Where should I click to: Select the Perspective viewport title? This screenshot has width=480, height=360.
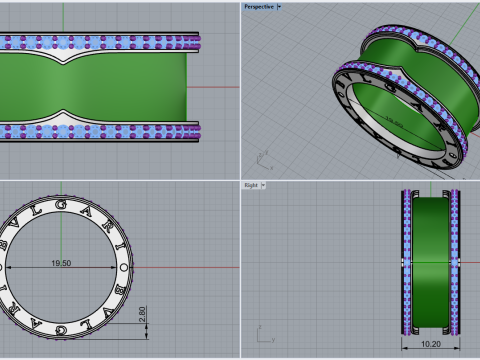[x=259, y=7]
